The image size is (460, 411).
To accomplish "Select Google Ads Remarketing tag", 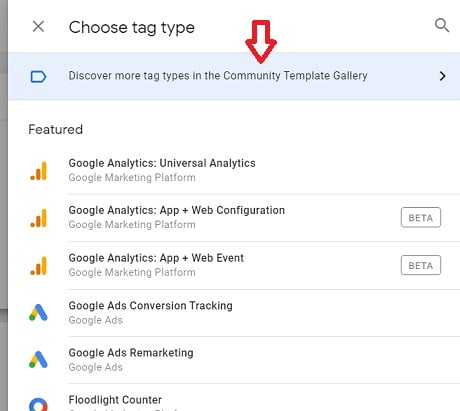I will click(x=131, y=353).
